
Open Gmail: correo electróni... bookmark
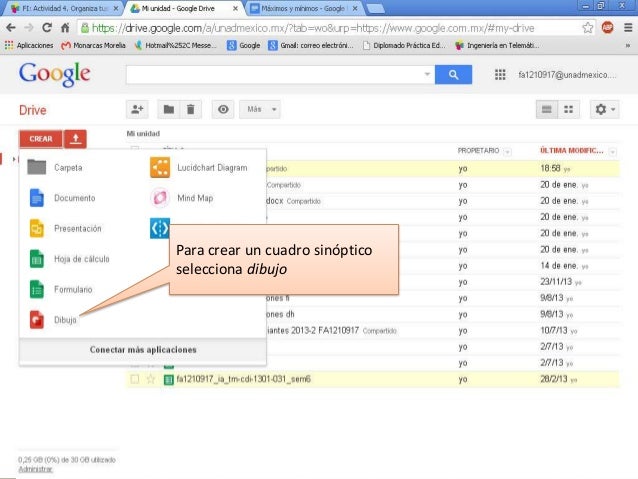(311, 45)
